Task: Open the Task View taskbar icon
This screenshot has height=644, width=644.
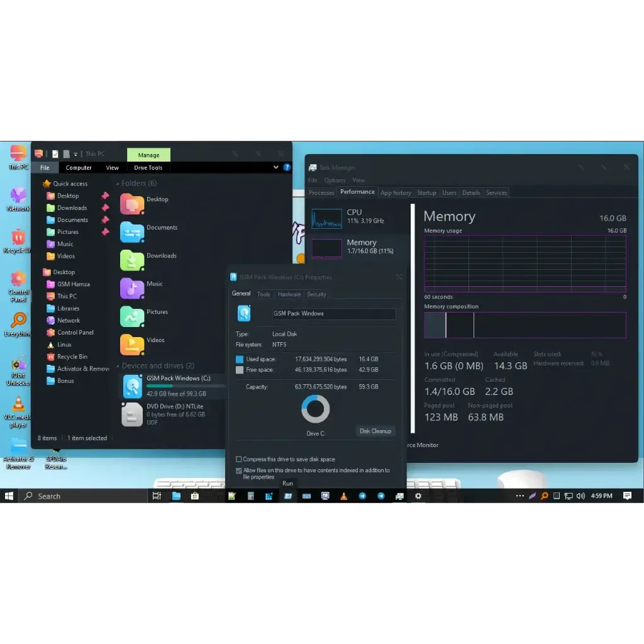Action: (157, 496)
